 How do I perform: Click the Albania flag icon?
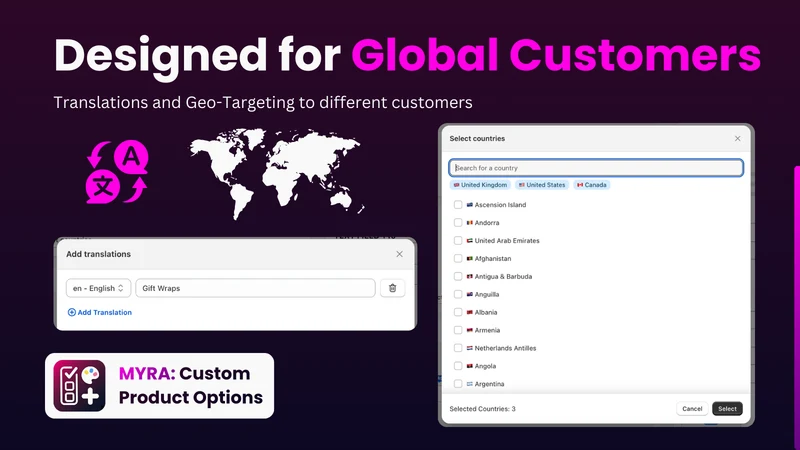tap(469, 312)
